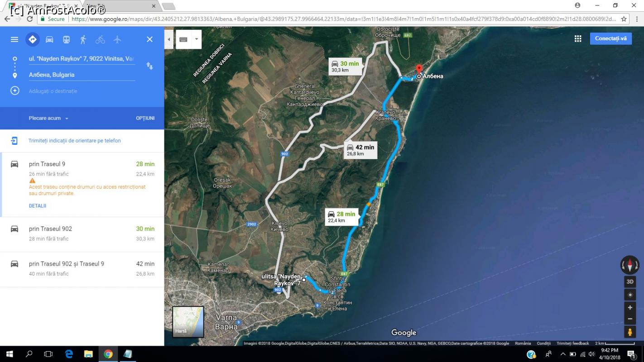Viewport: 644px width, 362px height.
Task: Go back in Chrome
Action: (x=7, y=19)
